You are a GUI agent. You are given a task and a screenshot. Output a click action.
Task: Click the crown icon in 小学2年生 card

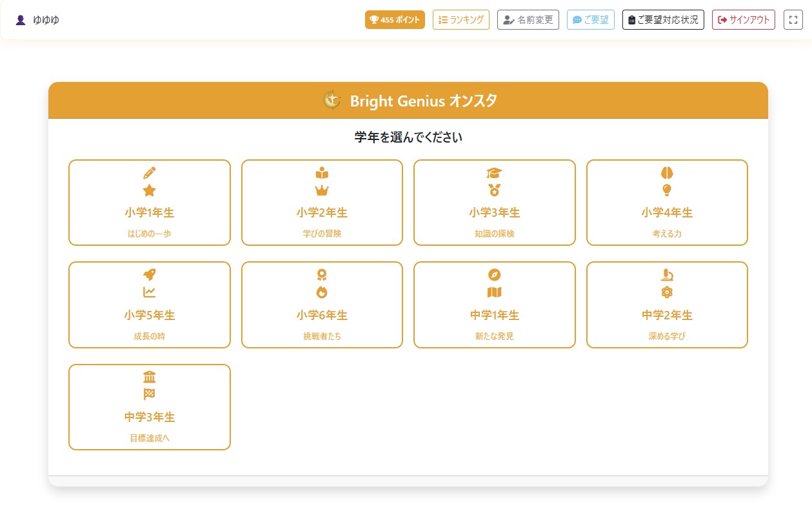[322, 190]
